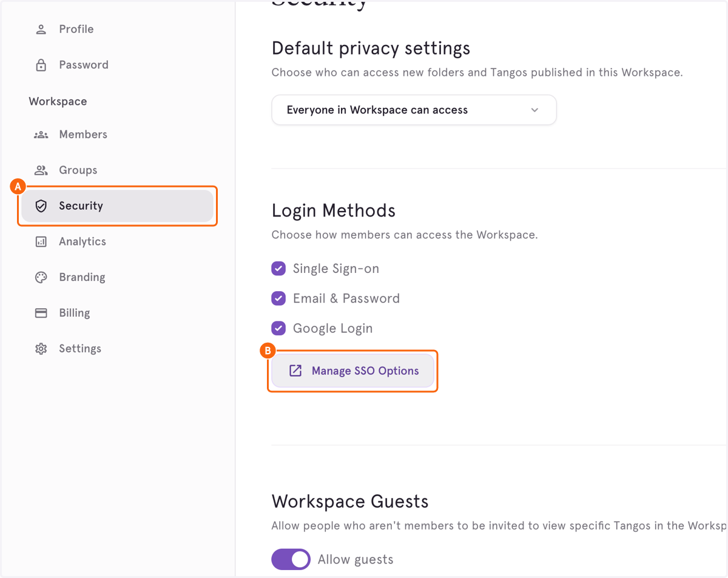Select the Security menu item
This screenshot has height=578, width=728.
point(117,206)
